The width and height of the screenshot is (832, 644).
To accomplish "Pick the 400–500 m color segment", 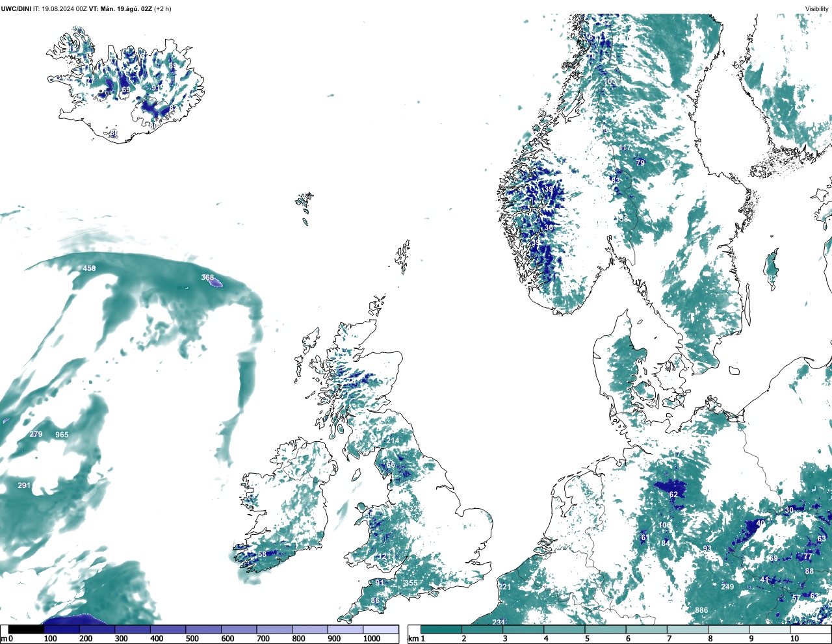I will tap(168, 629).
